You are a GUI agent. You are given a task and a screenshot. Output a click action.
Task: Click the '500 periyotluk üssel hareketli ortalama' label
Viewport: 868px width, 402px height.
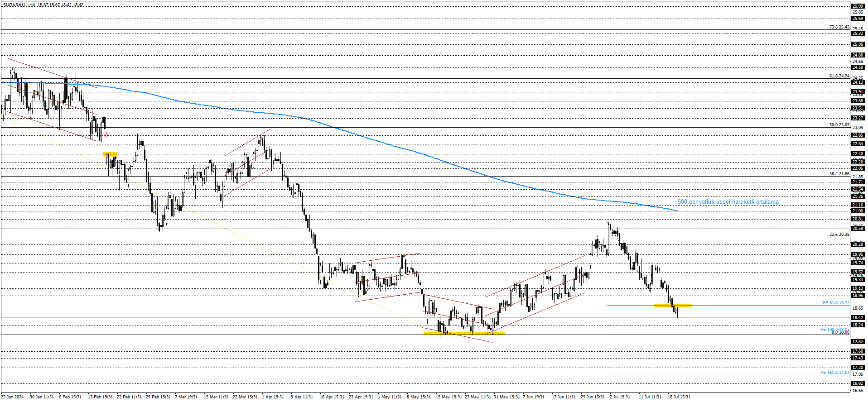click(728, 202)
